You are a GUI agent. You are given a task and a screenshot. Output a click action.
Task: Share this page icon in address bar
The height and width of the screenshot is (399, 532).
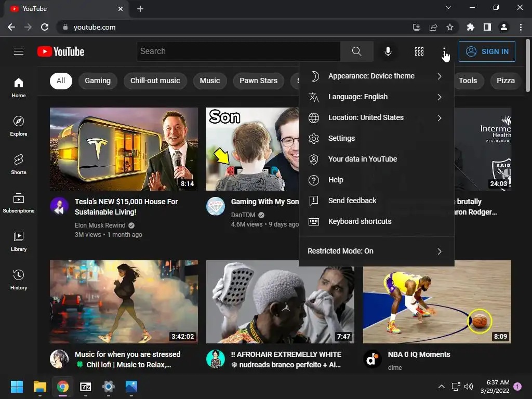[x=433, y=27]
